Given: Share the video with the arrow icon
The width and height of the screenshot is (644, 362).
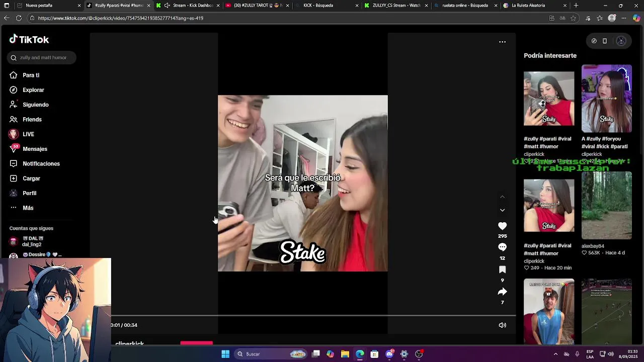Looking at the screenshot, I should point(502,292).
